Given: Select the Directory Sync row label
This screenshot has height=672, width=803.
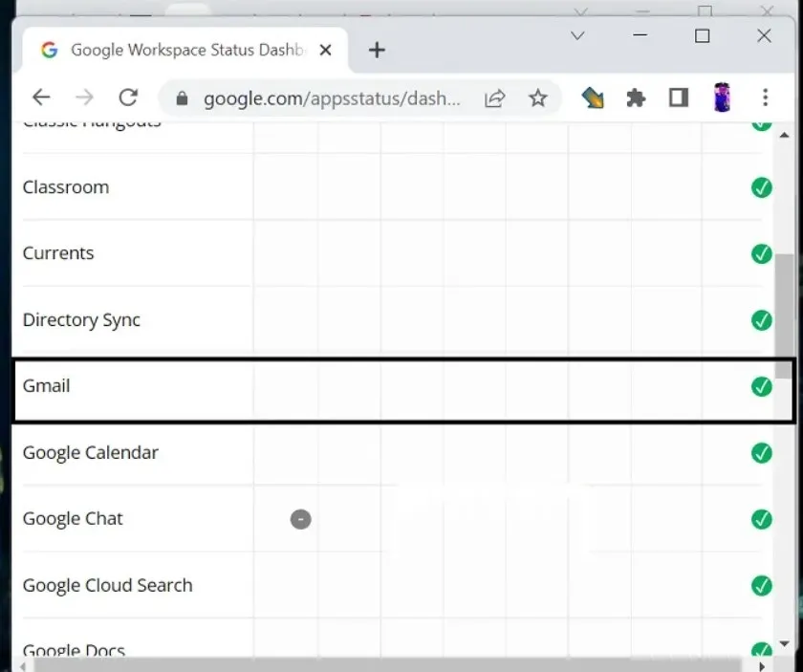Looking at the screenshot, I should [x=81, y=320].
